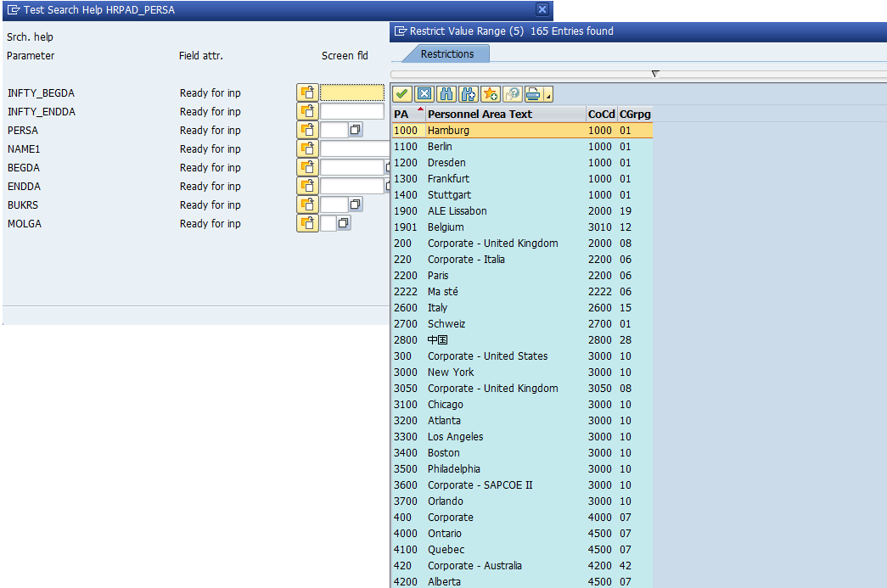This screenshot has width=887, height=588.
Task: Select the Italy row
Action: tap(522, 307)
